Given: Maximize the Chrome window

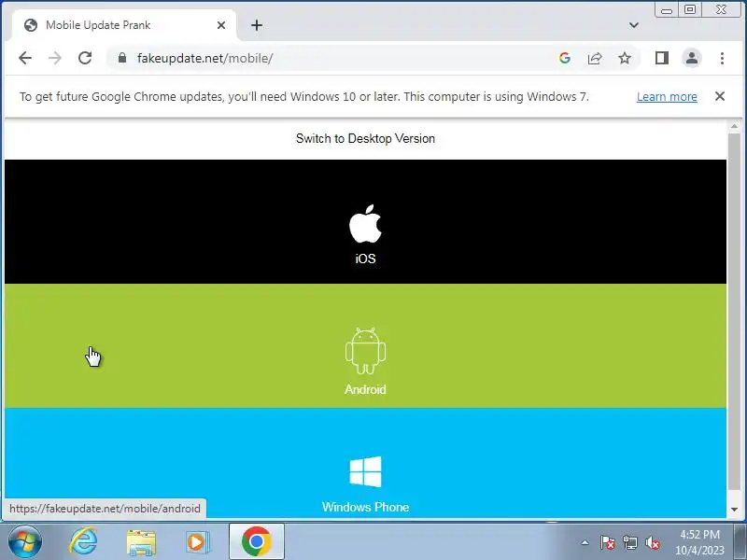Looking at the screenshot, I should coord(690,9).
